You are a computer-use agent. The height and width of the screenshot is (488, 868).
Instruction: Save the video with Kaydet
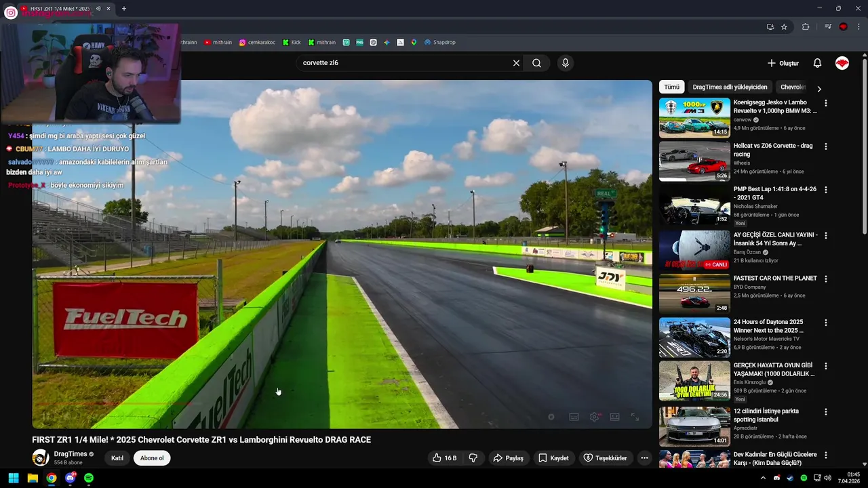coord(553,458)
